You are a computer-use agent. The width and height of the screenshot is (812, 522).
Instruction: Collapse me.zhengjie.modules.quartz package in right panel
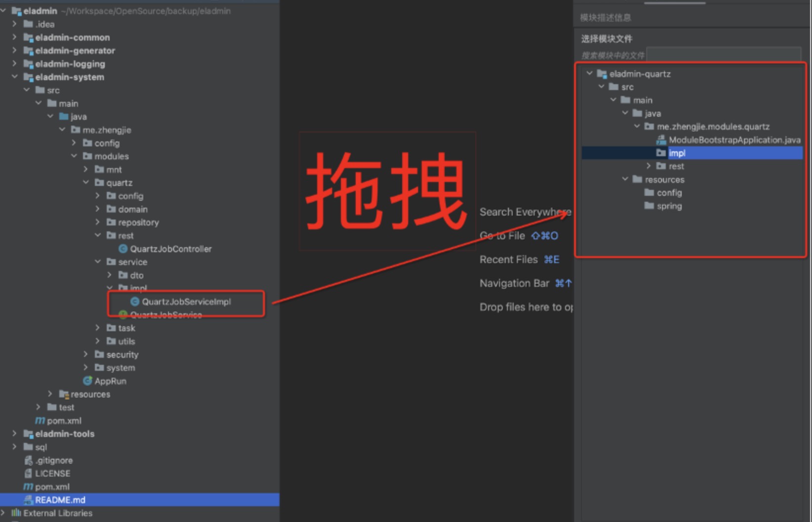click(x=637, y=127)
